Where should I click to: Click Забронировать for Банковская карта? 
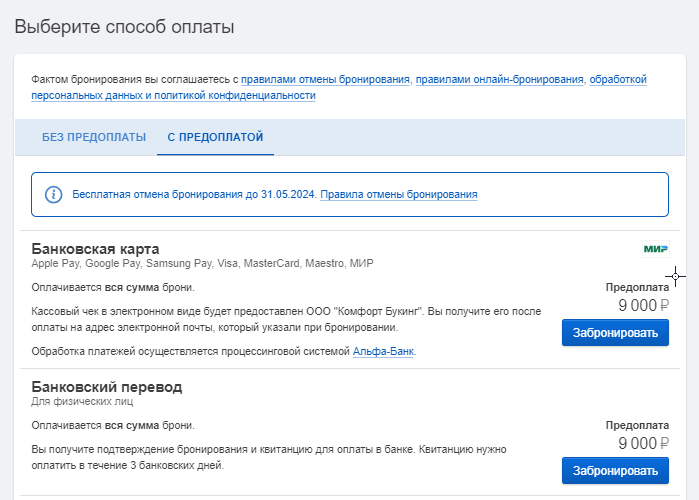coord(615,332)
